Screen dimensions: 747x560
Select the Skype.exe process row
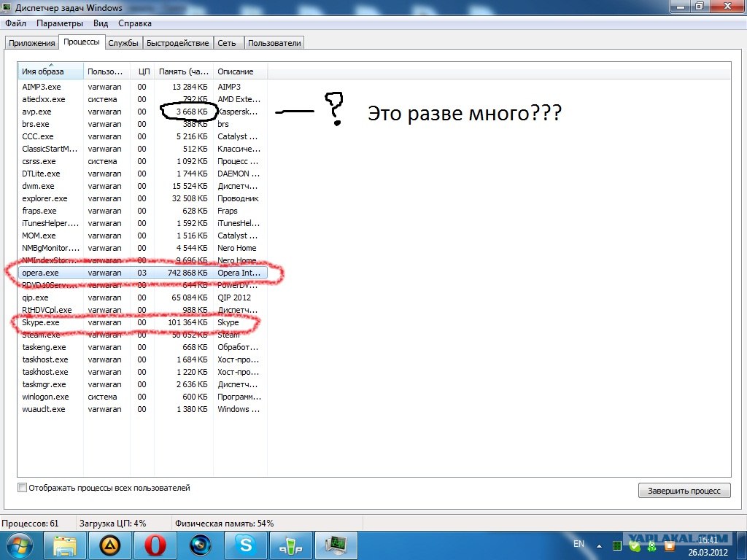[x=142, y=322]
